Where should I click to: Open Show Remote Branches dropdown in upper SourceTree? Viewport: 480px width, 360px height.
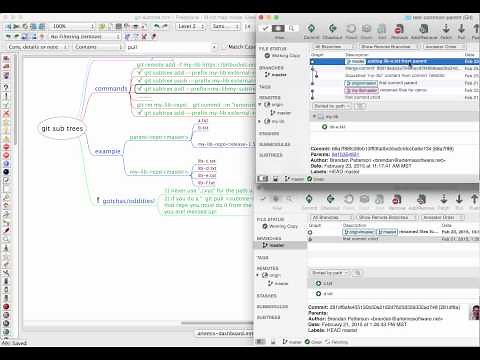[389, 47]
